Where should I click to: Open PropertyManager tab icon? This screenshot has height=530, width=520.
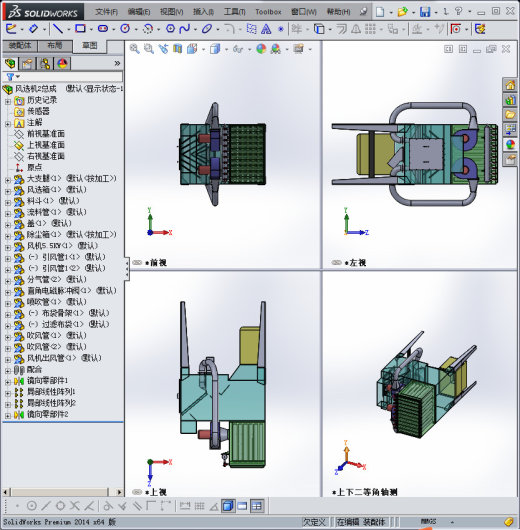point(28,63)
